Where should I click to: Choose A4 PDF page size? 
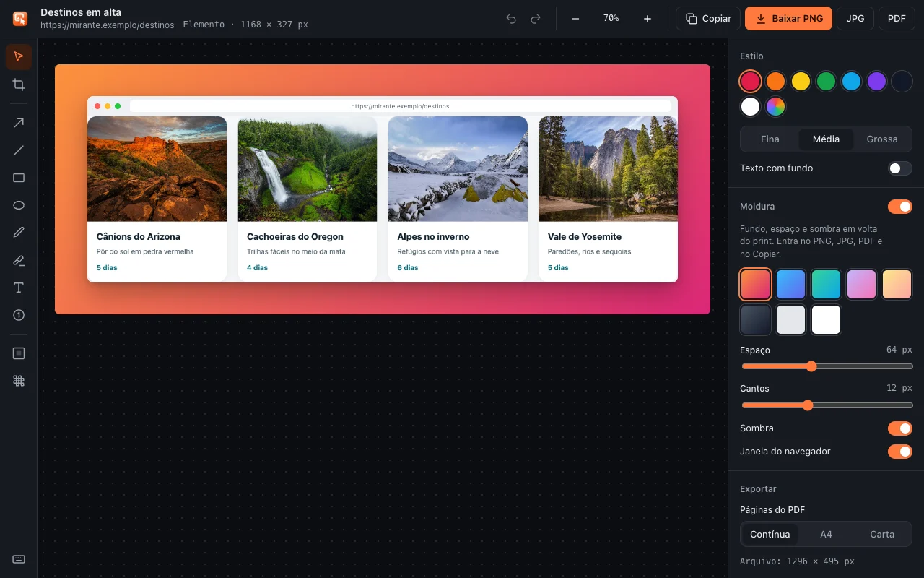(826, 535)
